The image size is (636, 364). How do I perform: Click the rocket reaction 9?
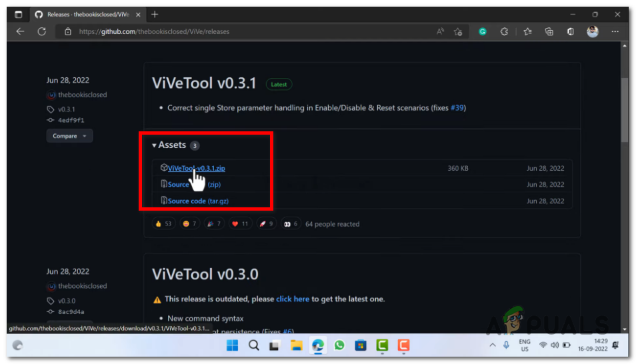266,224
